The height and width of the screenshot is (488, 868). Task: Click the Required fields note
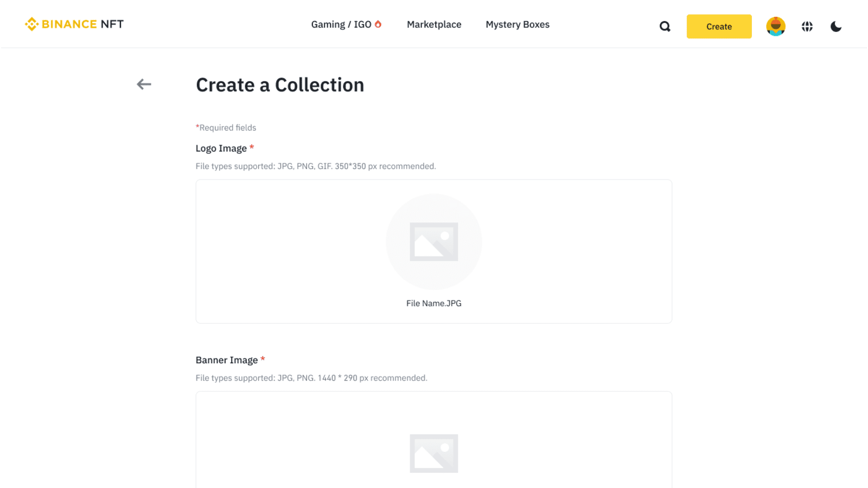[226, 127]
